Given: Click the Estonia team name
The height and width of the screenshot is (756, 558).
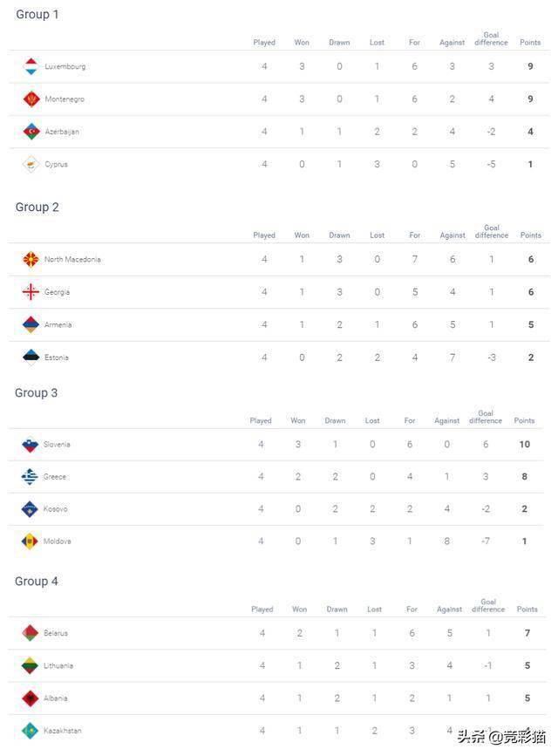Looking at the screenshot, I should [56, 358].
